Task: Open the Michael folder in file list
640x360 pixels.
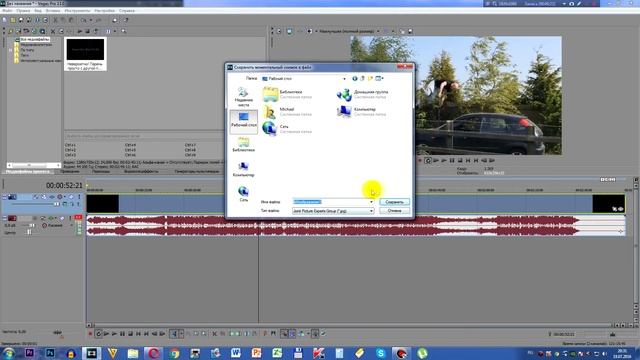Action: tap(287, 111)
